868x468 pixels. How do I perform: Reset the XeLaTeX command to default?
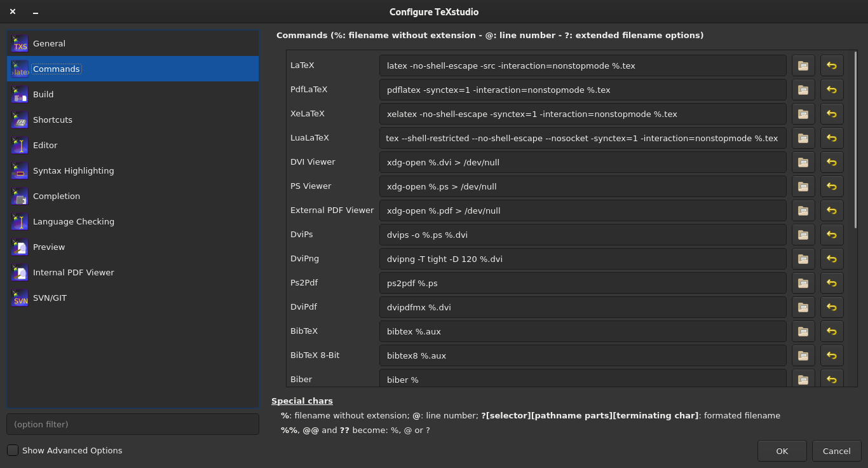[x=832, y=114]
